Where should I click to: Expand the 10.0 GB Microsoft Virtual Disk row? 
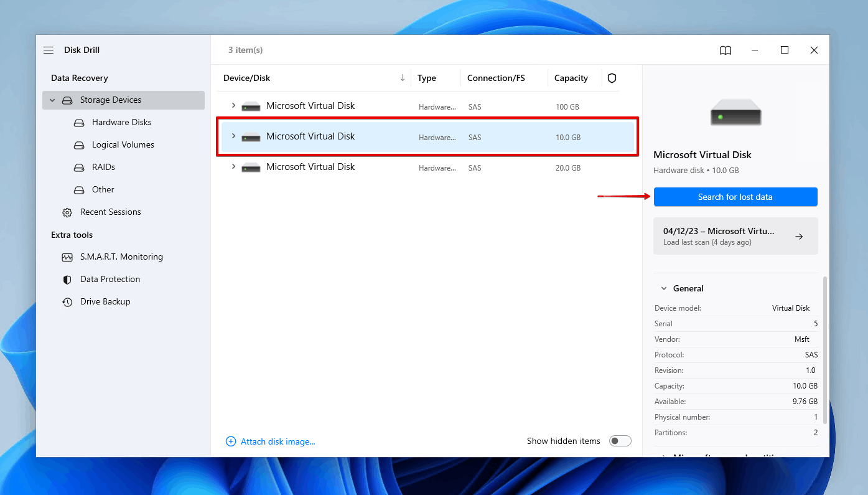(x=234, y=136)
